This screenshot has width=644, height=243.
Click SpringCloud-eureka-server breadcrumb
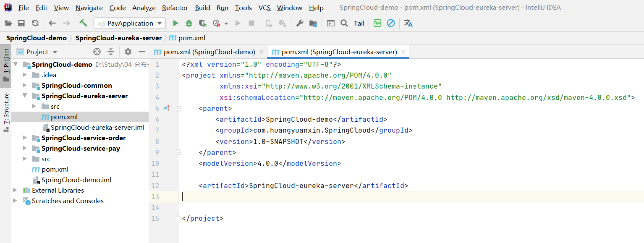pos(119,38)
